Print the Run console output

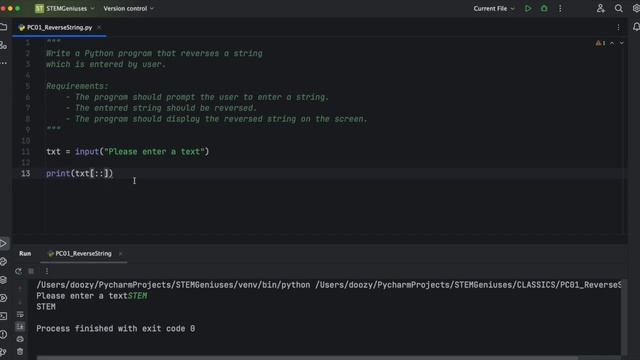tap(20, 339)
